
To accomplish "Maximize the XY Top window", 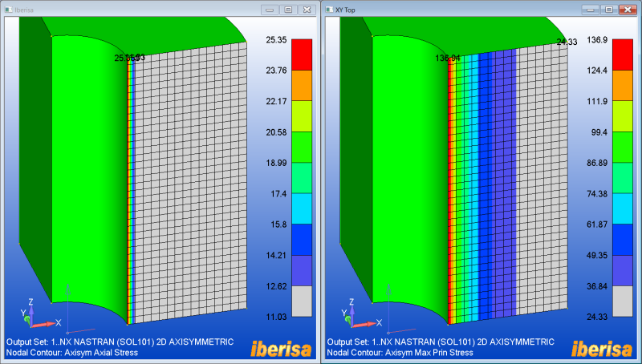I will [609, 10].
